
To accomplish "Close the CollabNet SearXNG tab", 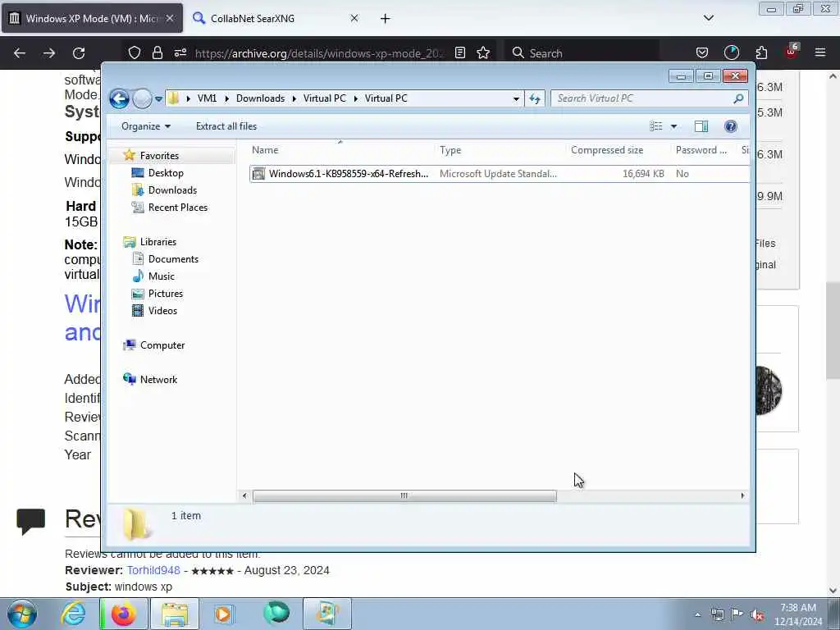I will [354, 18].
